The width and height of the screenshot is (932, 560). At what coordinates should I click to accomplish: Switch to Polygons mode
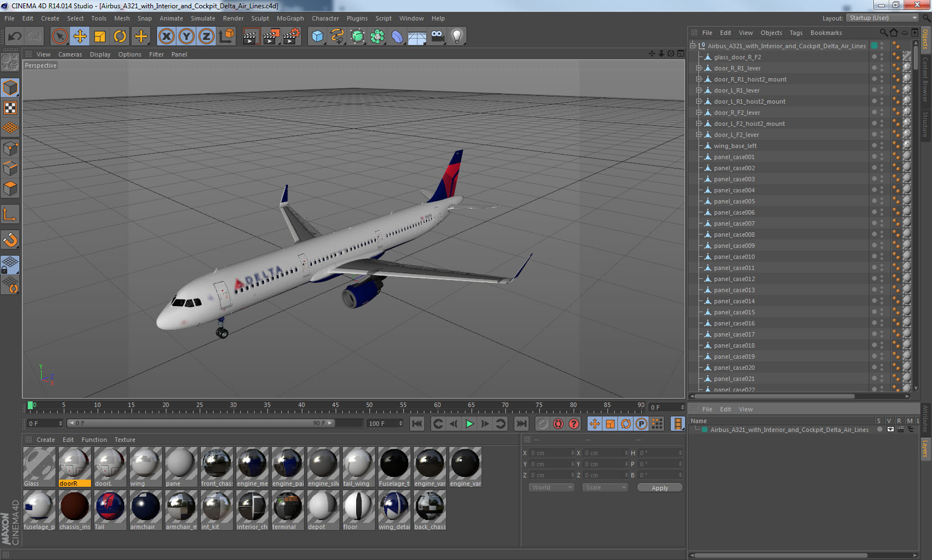coord(10,189)
